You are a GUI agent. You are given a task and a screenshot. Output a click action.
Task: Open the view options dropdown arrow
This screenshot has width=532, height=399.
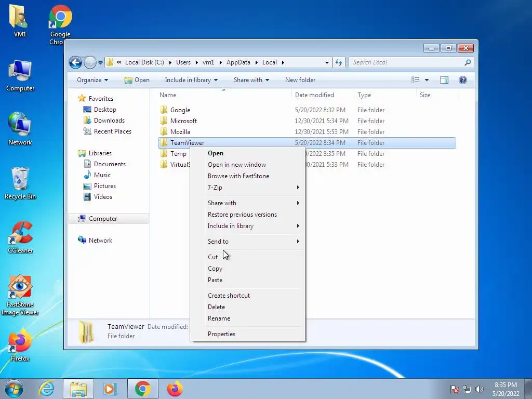[427, 80]
